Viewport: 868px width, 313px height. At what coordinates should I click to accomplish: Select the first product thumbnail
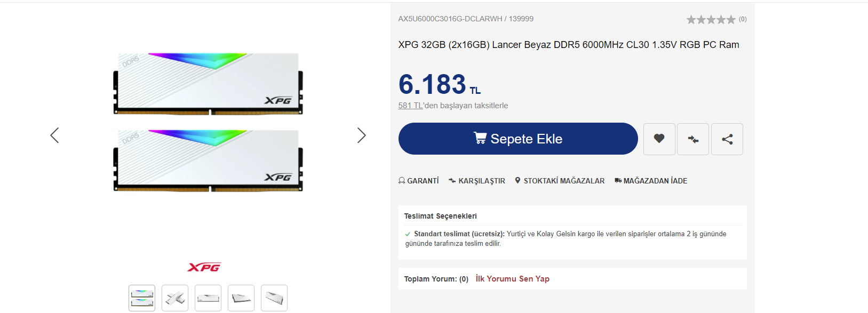coord(142,298)
